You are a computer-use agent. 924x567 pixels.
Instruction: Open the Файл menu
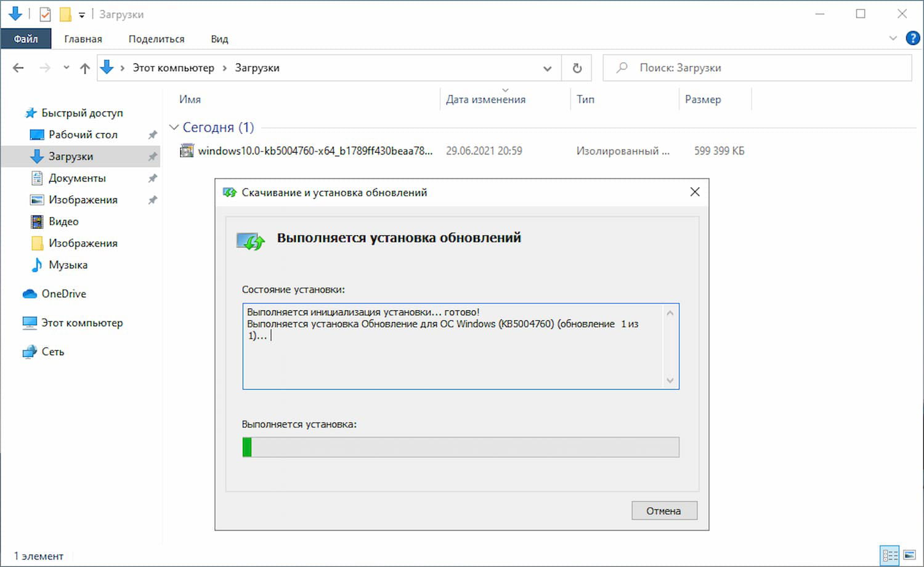[26, 38]
